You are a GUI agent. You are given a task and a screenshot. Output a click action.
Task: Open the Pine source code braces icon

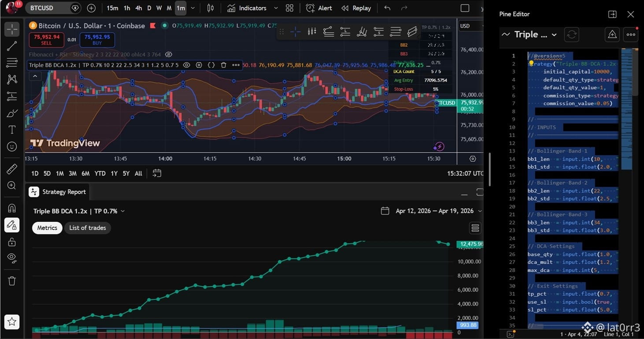coord(211,65)
